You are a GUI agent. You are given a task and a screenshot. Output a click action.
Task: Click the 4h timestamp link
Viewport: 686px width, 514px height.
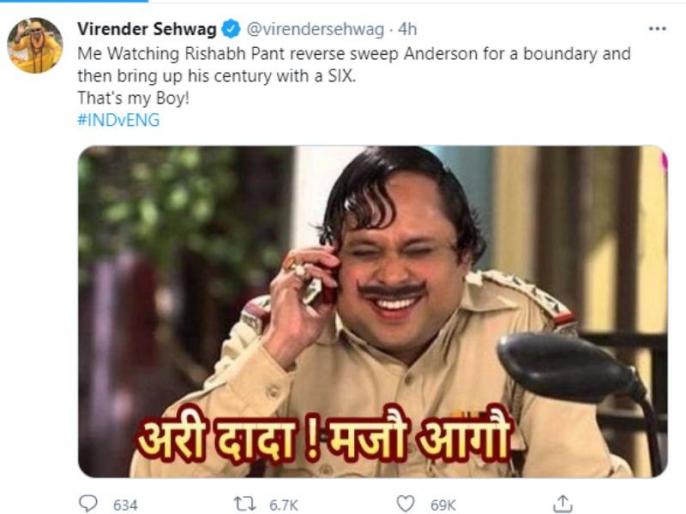pyautogui.click(x=407, y=29)
